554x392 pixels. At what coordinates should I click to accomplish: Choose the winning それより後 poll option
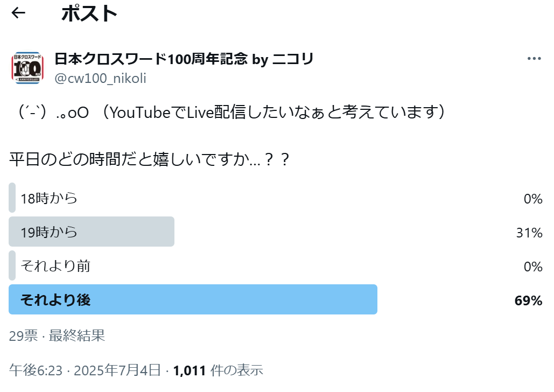55,300
